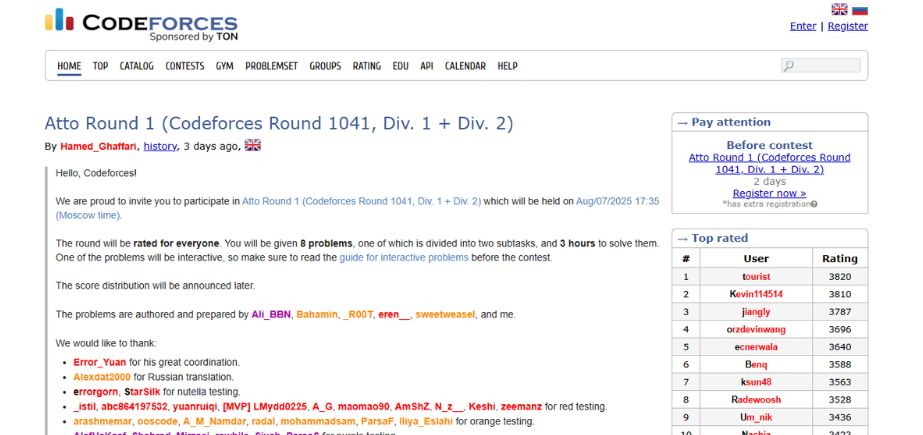The height and width of the screenshot is (435, 923).
Task: Open the PROBLEMSET menu item
Action: point(271,66)
